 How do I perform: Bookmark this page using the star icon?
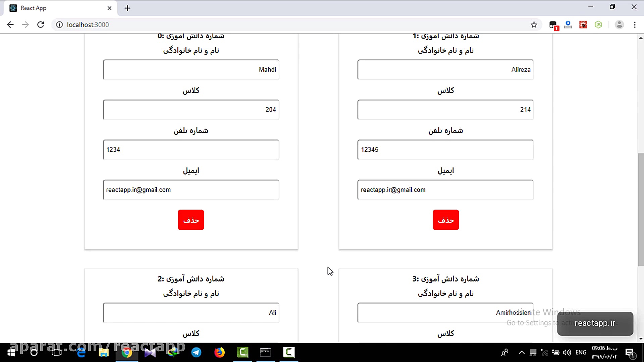pos(534,24)
